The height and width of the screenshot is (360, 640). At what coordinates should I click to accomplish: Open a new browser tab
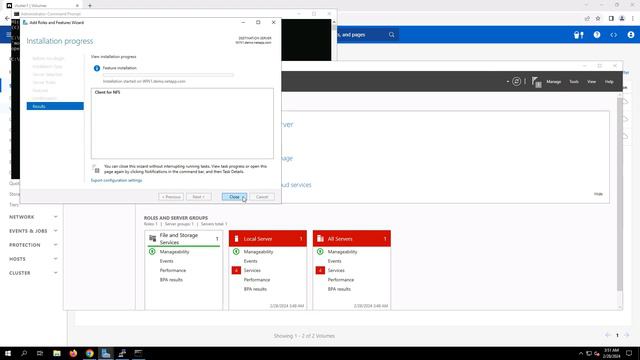90,6
